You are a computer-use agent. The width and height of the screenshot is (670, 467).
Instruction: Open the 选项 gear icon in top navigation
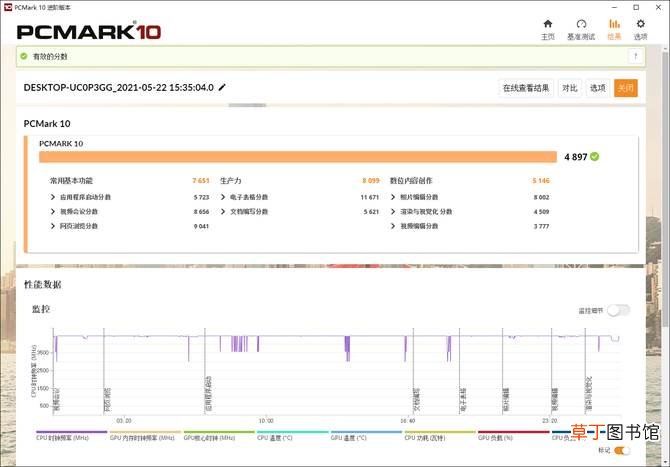click(x=641, y=23)
